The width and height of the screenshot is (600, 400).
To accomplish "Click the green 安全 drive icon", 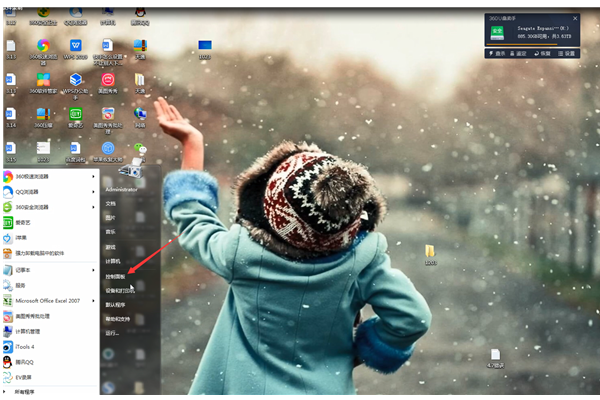I will [497, 32].
